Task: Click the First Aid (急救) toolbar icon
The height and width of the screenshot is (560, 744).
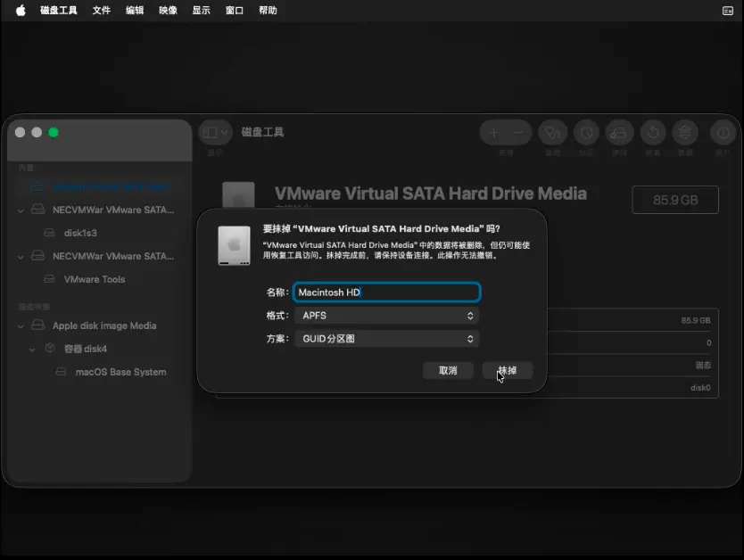Action: click(x=553, y=133)
